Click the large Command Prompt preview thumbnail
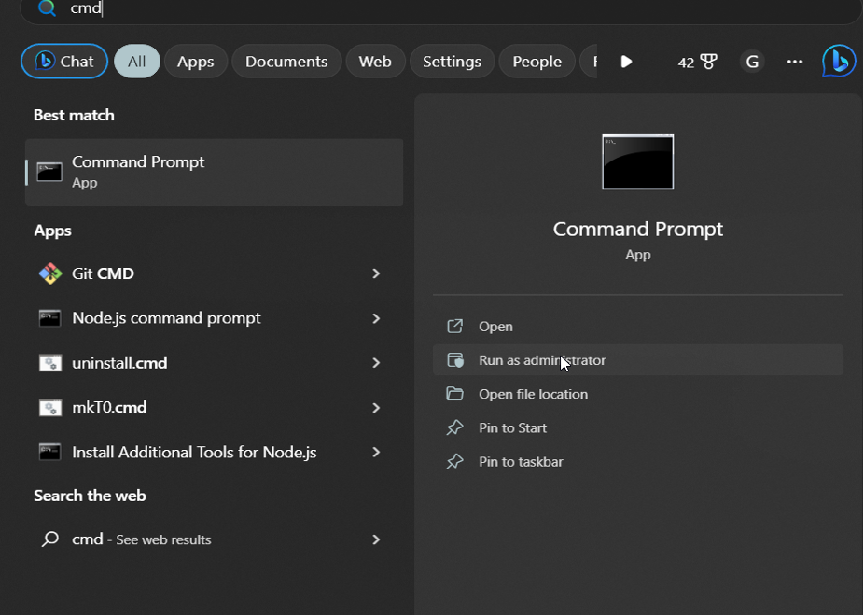 pos(637,162)
